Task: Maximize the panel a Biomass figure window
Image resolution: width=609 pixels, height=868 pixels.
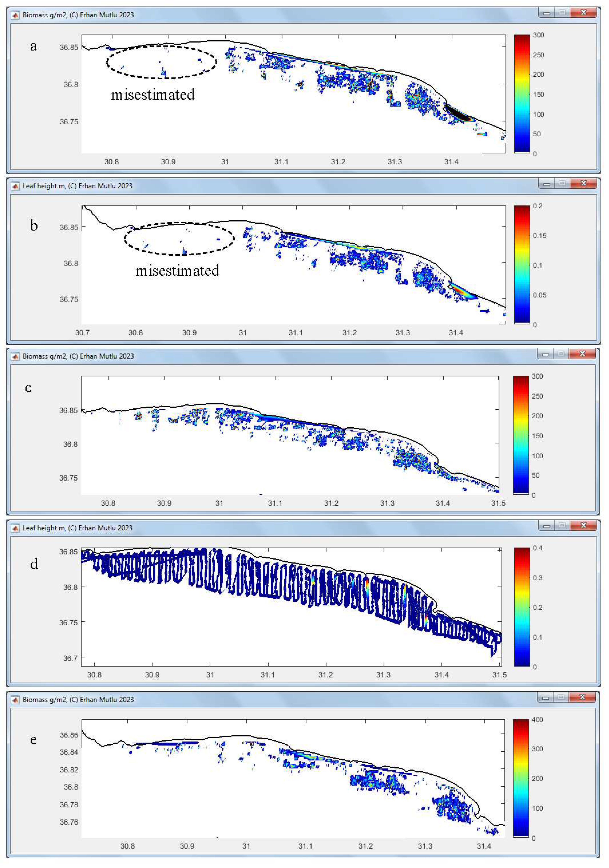Action: click(x=562, y=13)
